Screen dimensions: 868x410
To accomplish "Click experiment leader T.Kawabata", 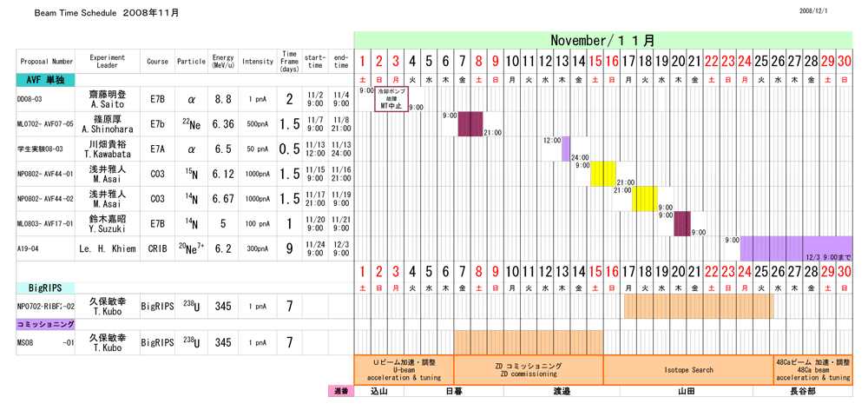I will pos(108,149).
